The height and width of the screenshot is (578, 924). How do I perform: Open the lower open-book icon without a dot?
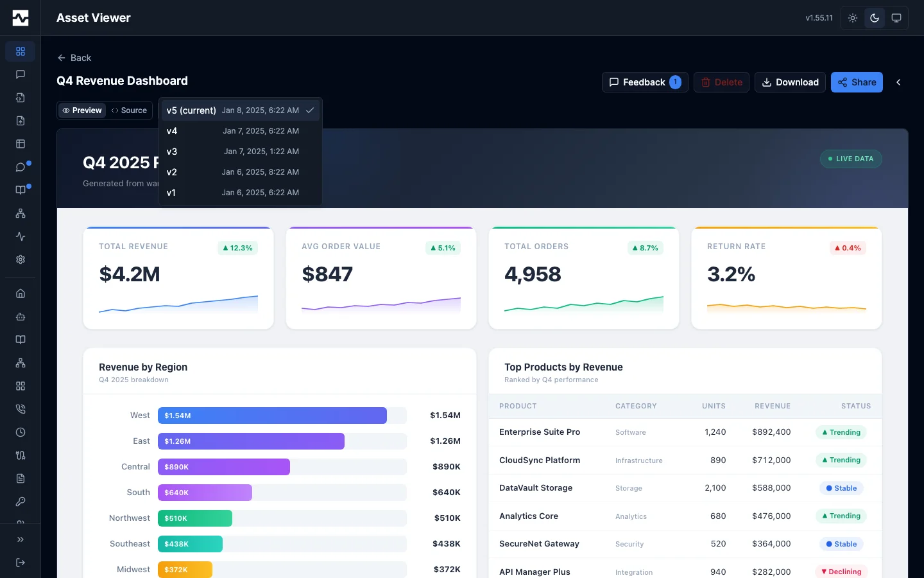[x=21, y=340]
